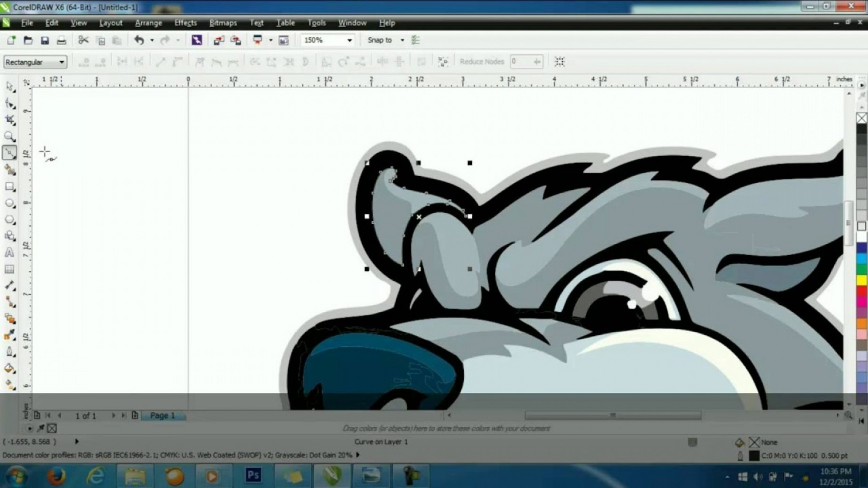Screen dimensions: 868x488
Task: Open the Windows Start button
Action: 16,476
